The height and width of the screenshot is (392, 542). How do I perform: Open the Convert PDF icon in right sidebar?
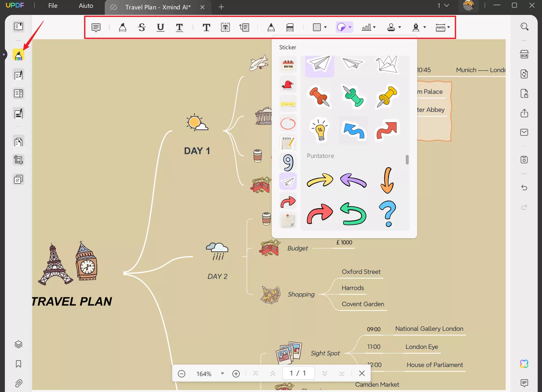point(524,74)
